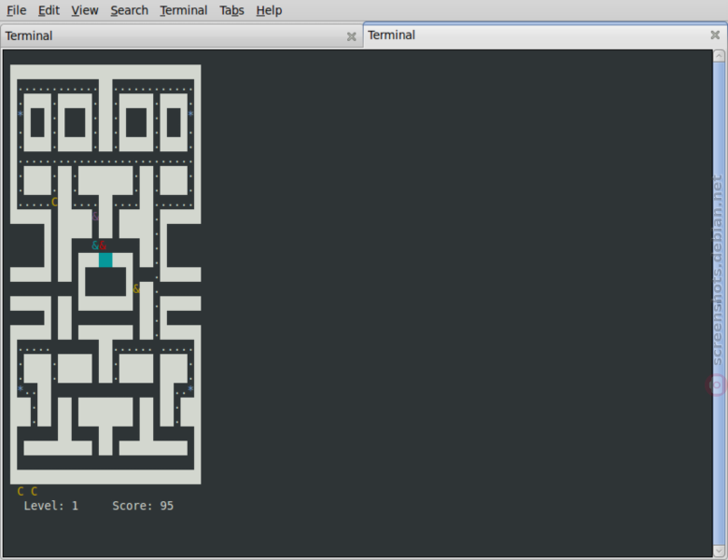The width and height of the screenshot is (728, 560).
Task: Click the 'Score: 95' text
Action: [143, 506]
